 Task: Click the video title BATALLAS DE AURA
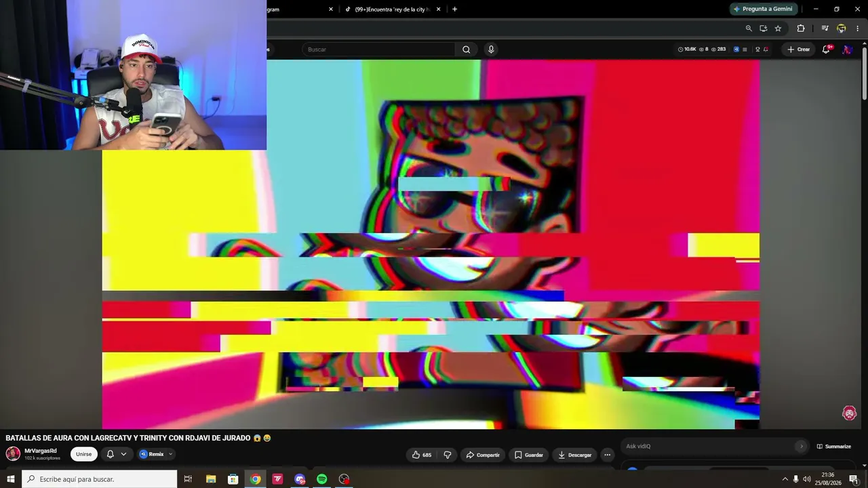click(x=138, y=439)
